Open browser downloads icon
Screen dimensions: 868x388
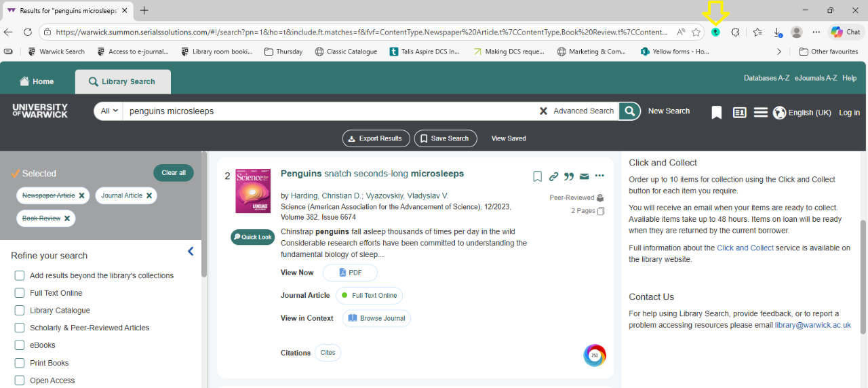click(x=778, y=33)
